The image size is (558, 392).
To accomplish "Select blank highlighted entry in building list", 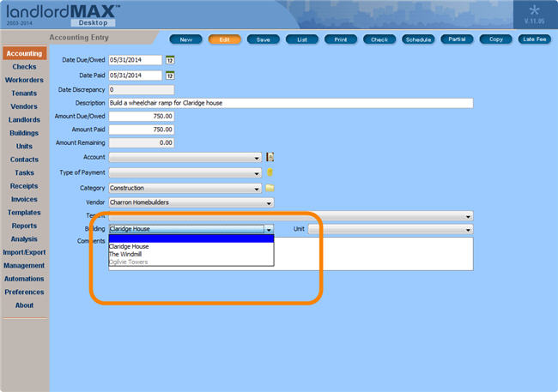I will [191, 238].
